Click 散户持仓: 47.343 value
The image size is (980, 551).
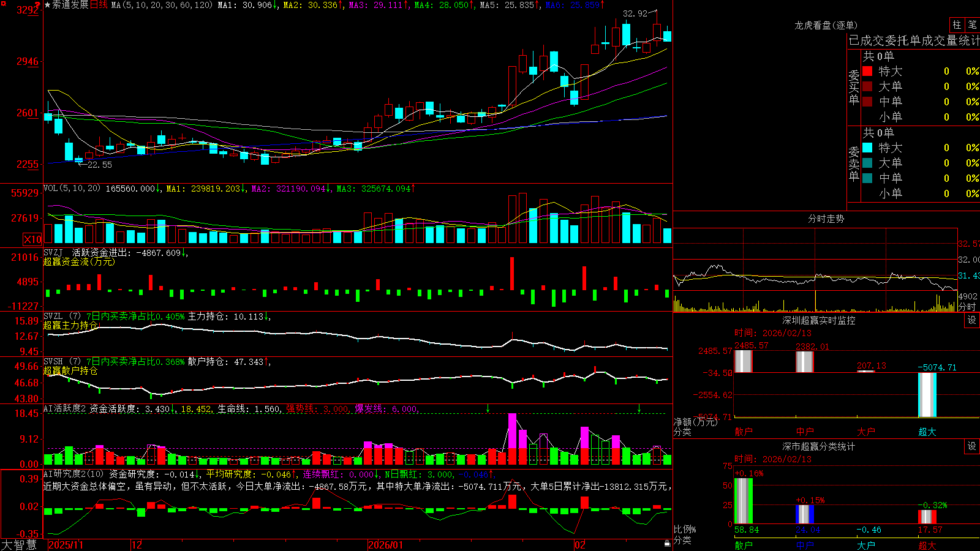[226, 362]
